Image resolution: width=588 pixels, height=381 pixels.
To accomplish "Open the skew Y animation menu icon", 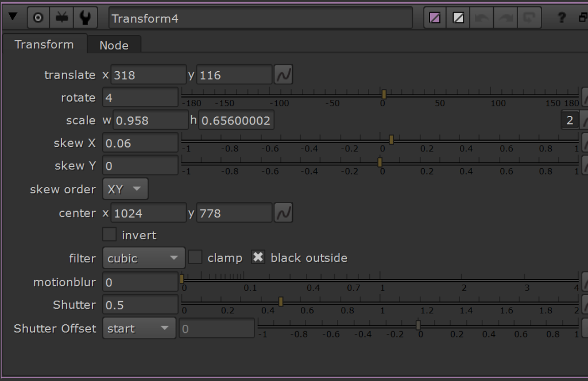I will [585, 166].
